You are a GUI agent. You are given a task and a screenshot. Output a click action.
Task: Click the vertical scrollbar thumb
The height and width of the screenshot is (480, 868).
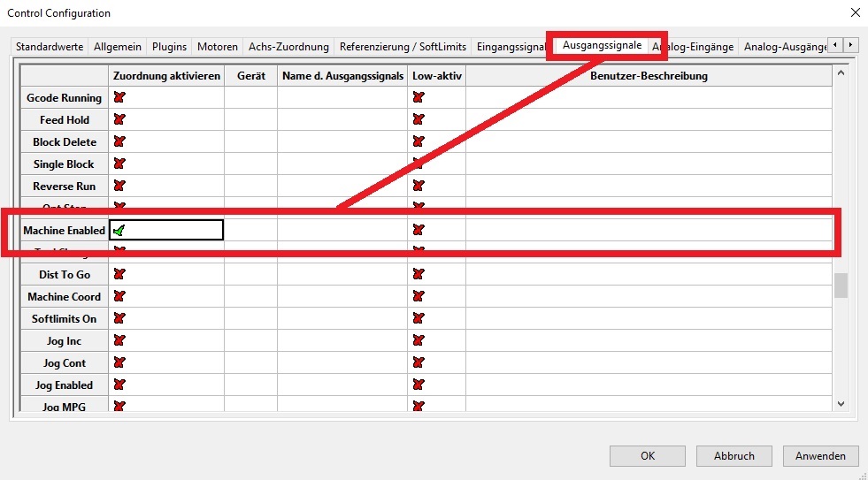pos(841,286)
